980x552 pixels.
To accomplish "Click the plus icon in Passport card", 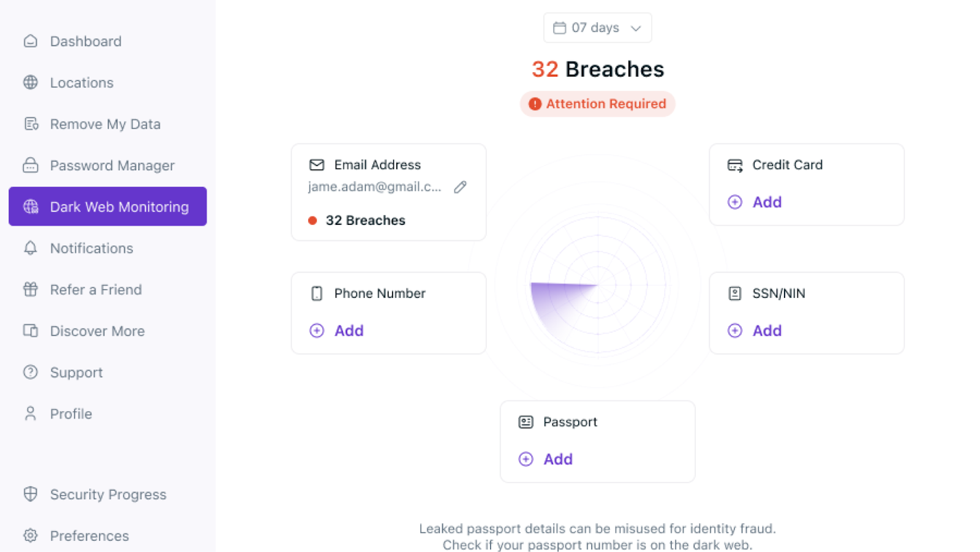I will pos(526,459).
